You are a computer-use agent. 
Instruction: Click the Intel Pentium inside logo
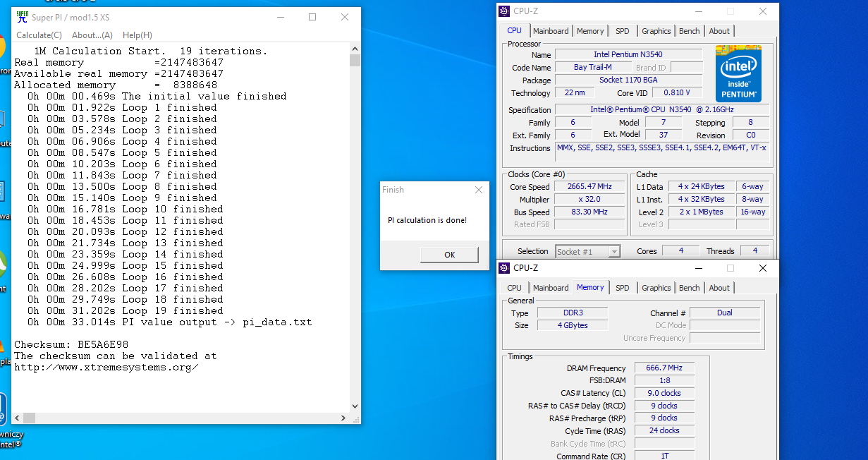tap(738, 74)
